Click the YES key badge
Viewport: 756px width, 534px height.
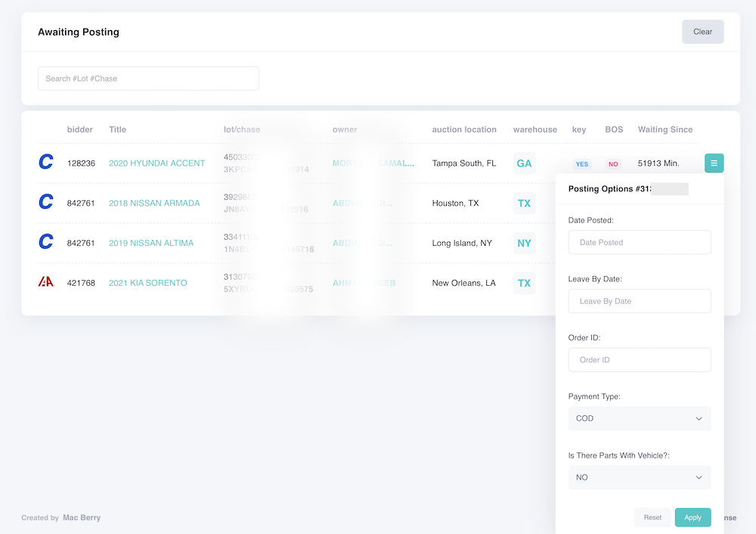click(582, 164)
